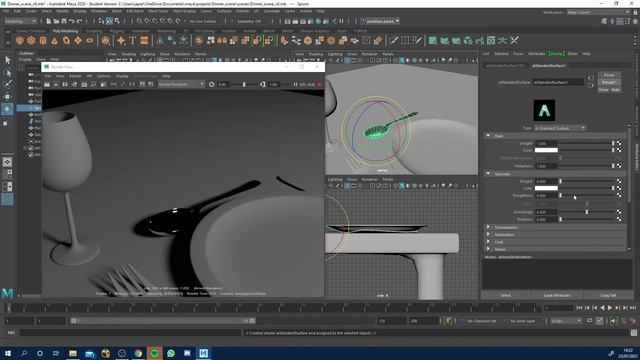Click the Base Color white swatch
The height and width of the screenshot is (360, 640).
point(546,150)
